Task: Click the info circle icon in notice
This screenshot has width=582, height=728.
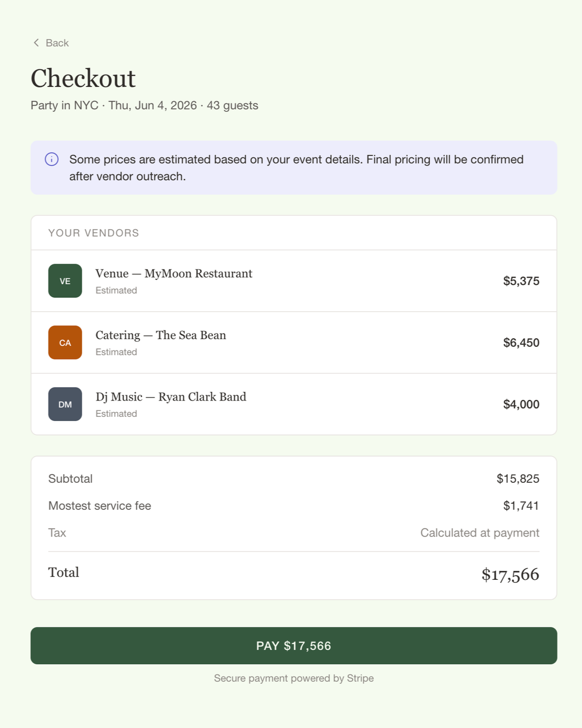Action: (x=52, y=159)
